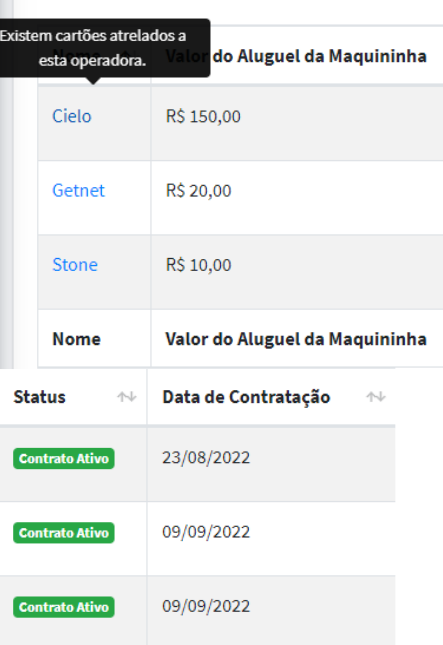Click the middle Contrato Ativo badge
443x645 pixels.
64,533
